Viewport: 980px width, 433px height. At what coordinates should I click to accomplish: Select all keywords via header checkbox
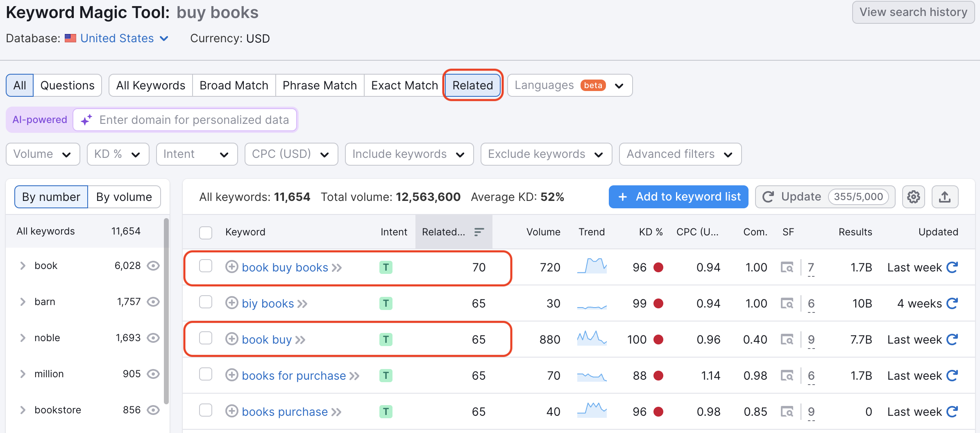(x=206, y=232)
